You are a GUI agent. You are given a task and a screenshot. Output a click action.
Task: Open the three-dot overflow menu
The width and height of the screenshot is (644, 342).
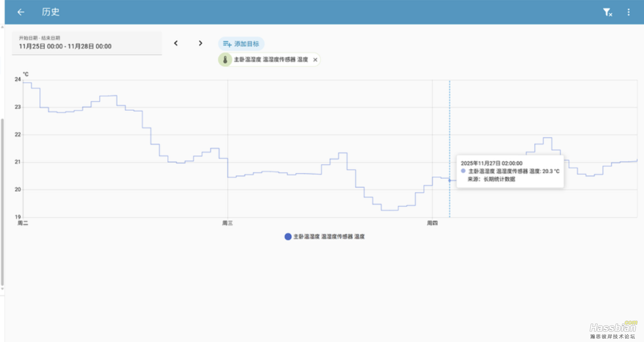(x=628, y=12)
